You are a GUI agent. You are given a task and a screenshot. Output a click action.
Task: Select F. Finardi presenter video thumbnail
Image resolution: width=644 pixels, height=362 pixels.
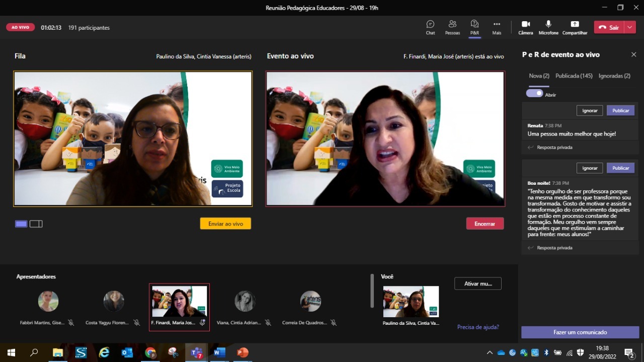179,302
